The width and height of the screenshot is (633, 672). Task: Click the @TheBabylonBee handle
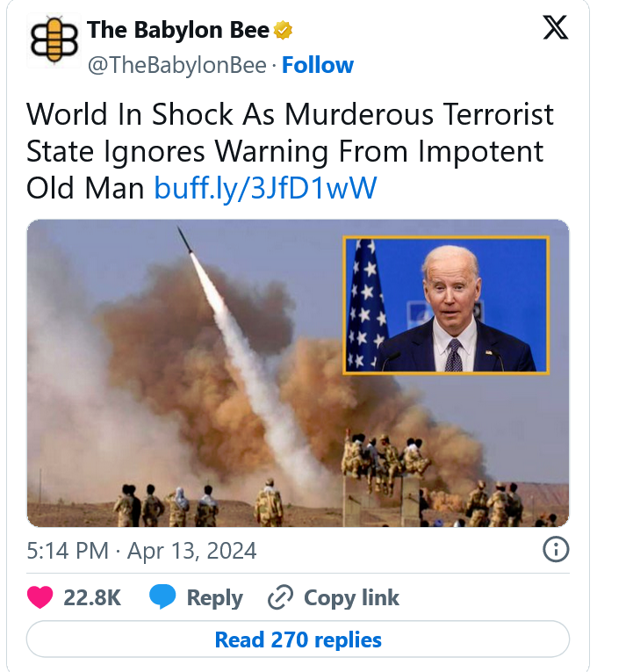pos(176,65)
